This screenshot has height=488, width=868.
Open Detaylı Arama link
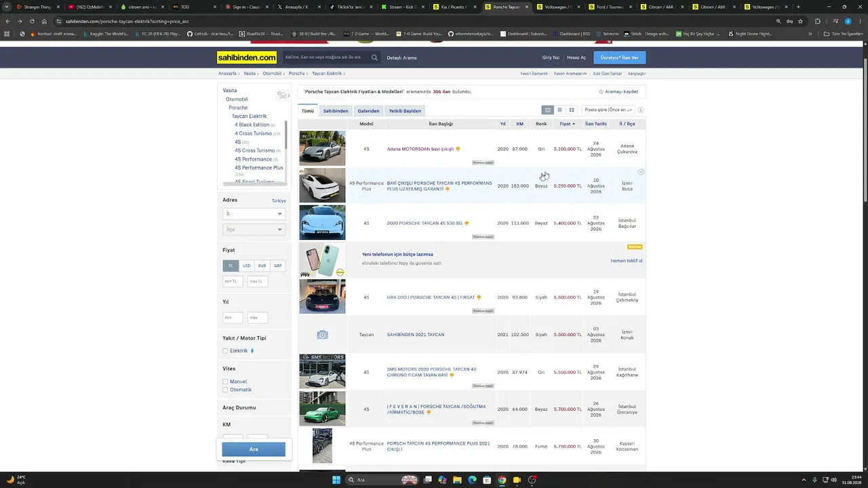tap(401, 58)
